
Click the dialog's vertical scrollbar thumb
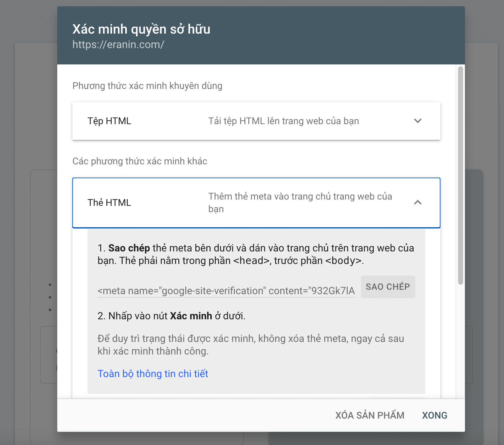461,175
